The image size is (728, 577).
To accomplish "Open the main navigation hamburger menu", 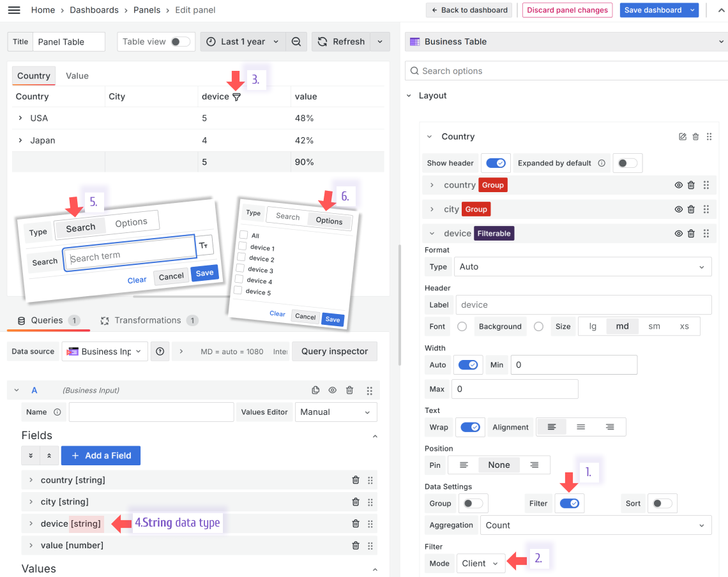I will [x=13, y=10].
